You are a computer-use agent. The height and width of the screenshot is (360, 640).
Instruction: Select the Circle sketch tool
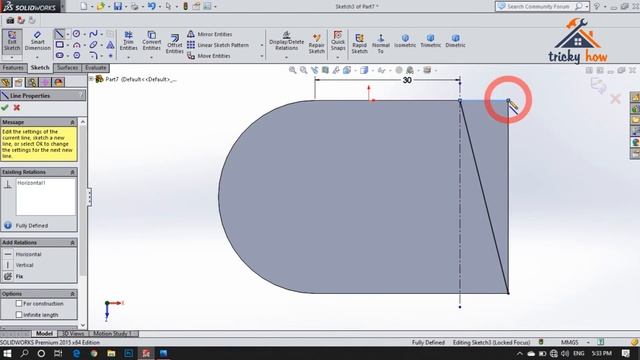(76, 34)
